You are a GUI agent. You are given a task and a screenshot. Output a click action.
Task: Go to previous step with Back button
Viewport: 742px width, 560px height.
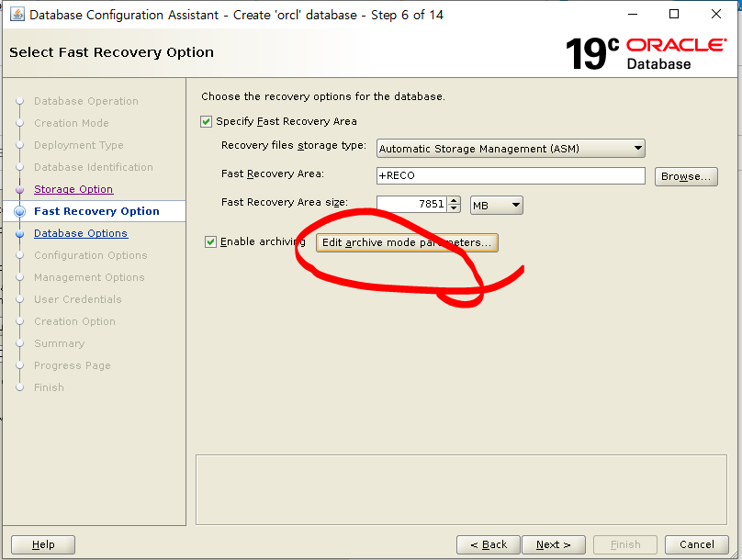tap(489, 544)
